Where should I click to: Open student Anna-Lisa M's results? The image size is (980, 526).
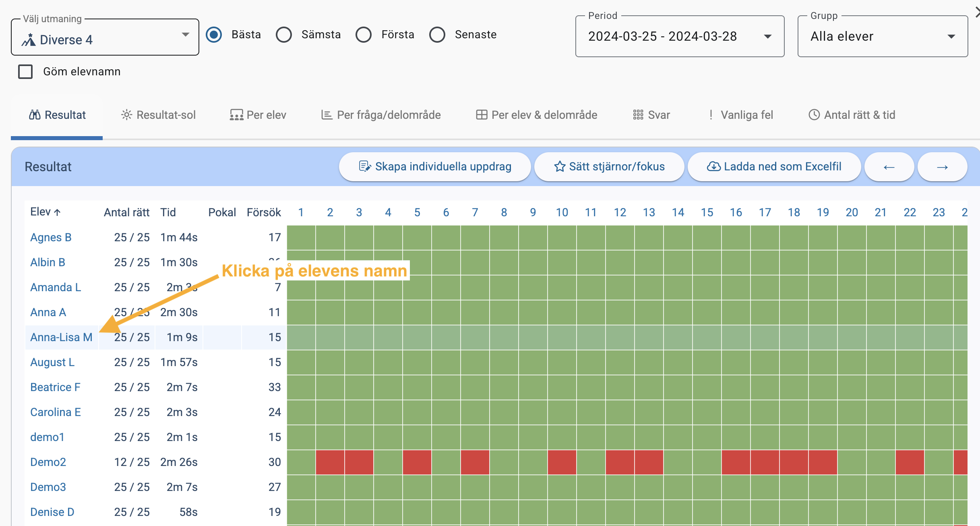61,337
